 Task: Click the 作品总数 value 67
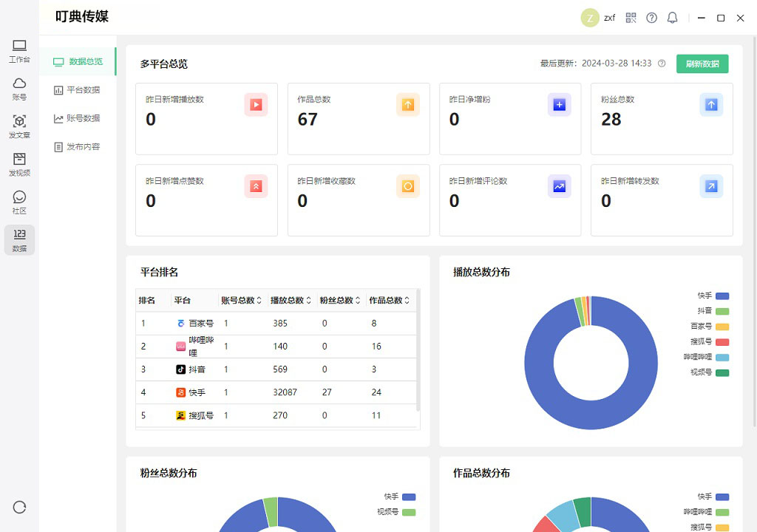(308, 119)
